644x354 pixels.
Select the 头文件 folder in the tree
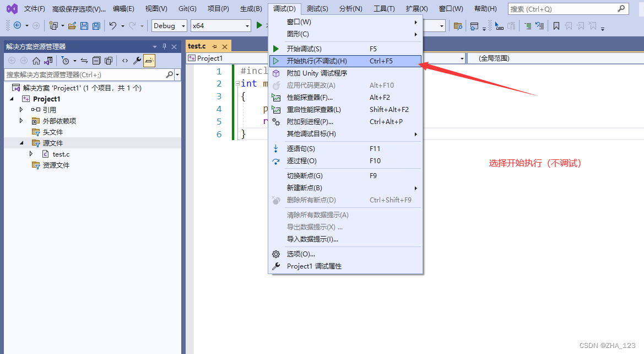click(52, 132)
